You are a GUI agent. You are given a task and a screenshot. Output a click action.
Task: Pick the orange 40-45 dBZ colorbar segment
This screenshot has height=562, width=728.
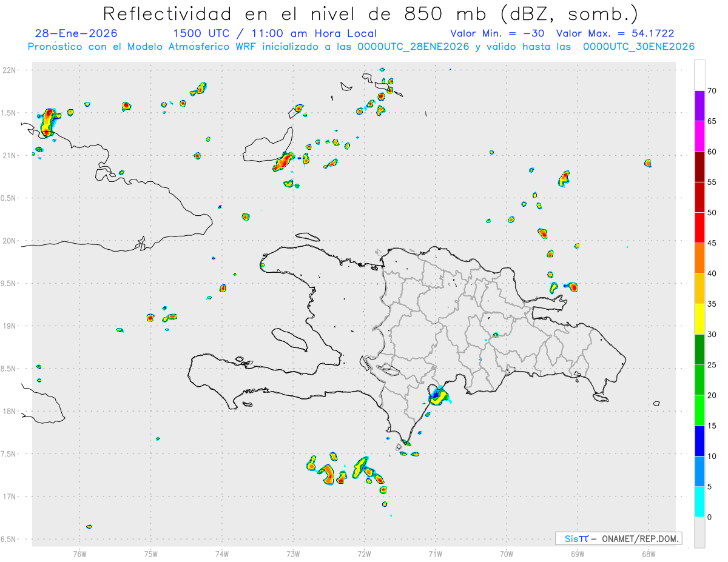point(700,258)
